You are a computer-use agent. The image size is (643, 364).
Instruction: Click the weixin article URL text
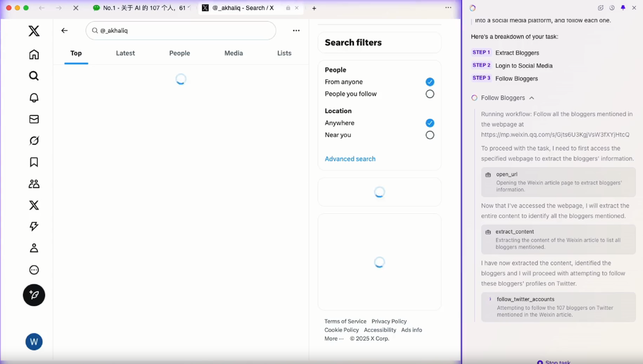point(555,134)
